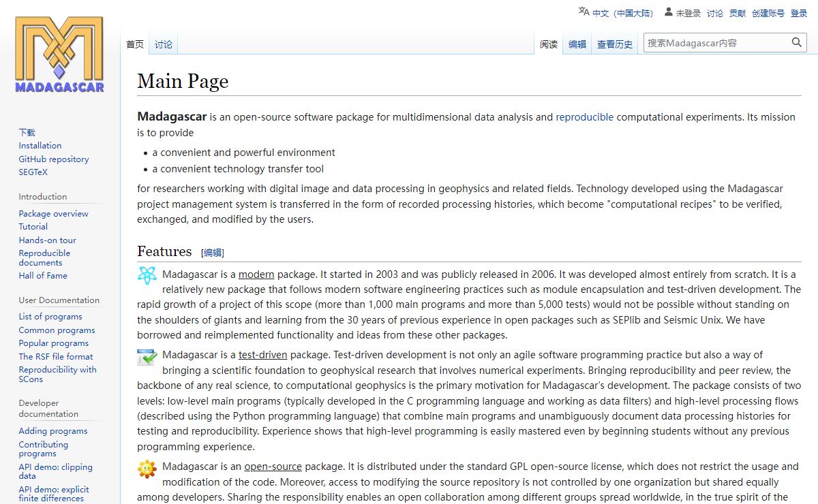Open the language translation icon

[x=584, y=12]
